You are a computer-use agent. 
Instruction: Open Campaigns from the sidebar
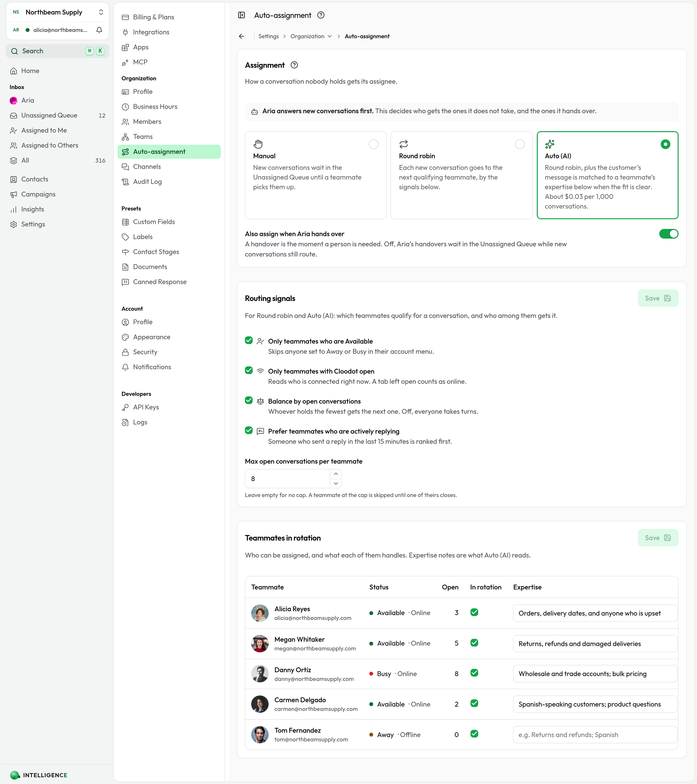tap(58, 194)
